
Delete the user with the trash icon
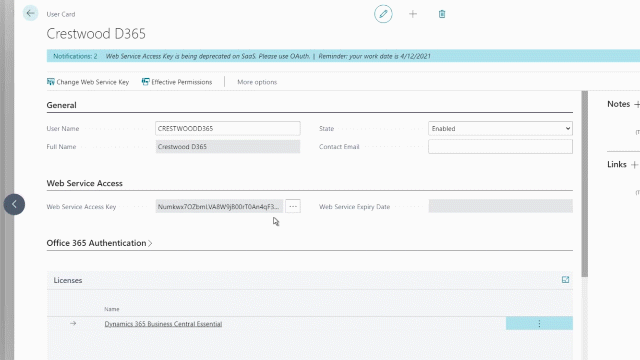point(442,14)
